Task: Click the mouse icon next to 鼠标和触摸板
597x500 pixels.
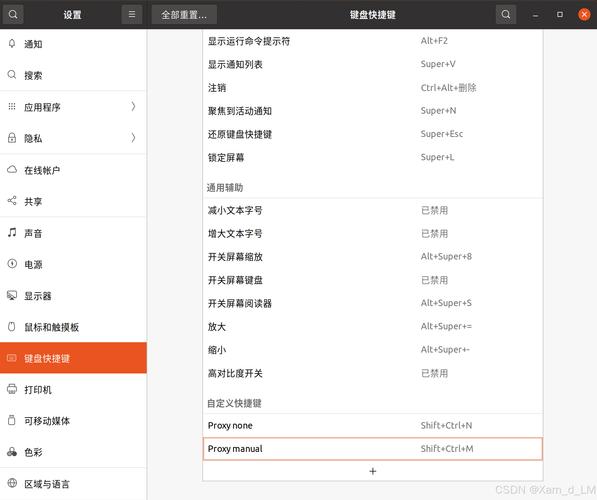Action: point(12,326)
